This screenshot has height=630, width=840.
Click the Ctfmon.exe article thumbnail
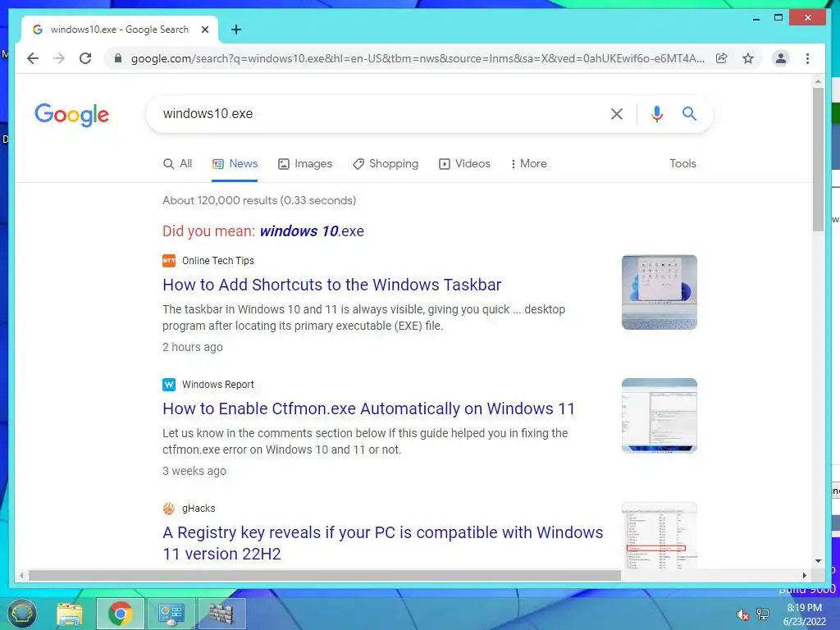tap(660, 416)
